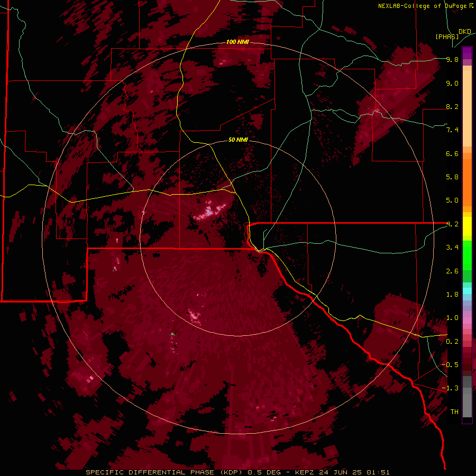The width and height of the screenshot is (476, 476).
Task: Click the orange segment of the color bar
Action: (x=467, y=183)
